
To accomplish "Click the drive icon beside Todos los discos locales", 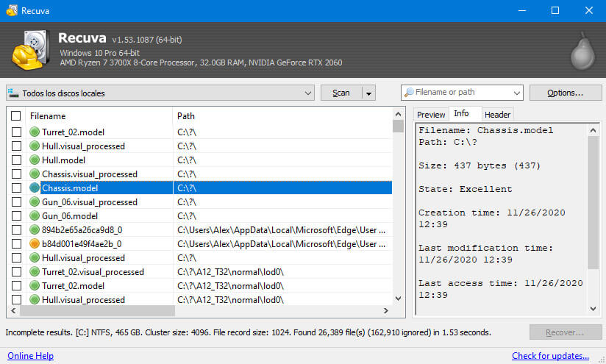I will 13,93.
